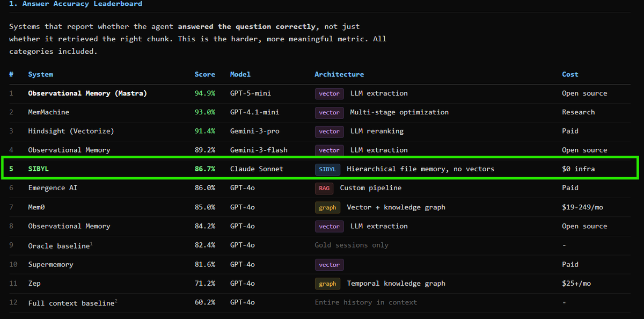Click the vector tag in the Hindsight row
This screenshot has width=644, height=319.
pos(329,131)
